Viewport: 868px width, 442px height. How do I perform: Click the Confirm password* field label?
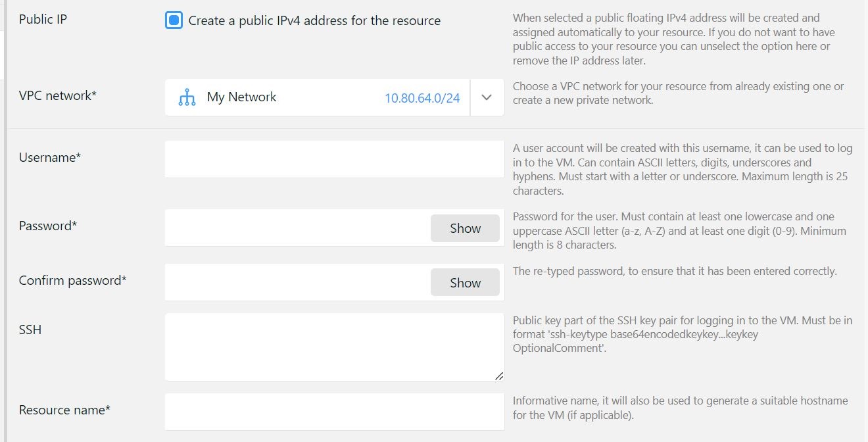pyautogui.click(x=72, y=280)
